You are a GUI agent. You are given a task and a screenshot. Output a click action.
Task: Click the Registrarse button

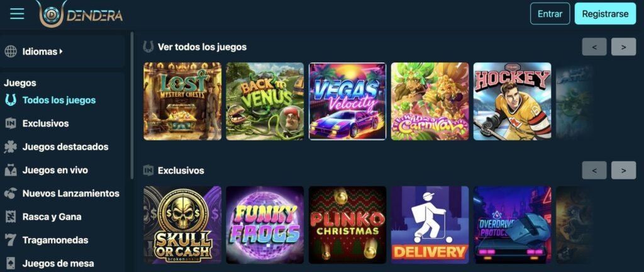605,14
